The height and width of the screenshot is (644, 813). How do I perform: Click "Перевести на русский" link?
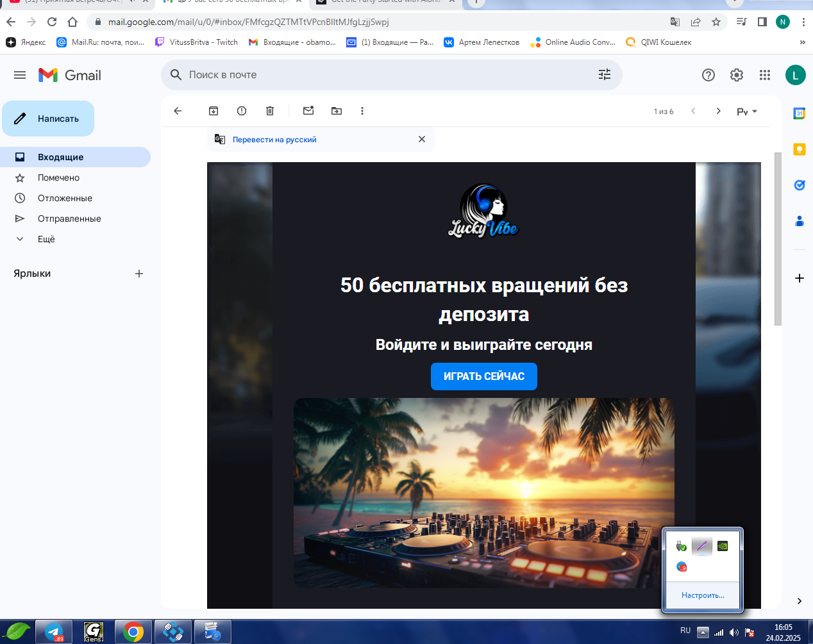274,140
